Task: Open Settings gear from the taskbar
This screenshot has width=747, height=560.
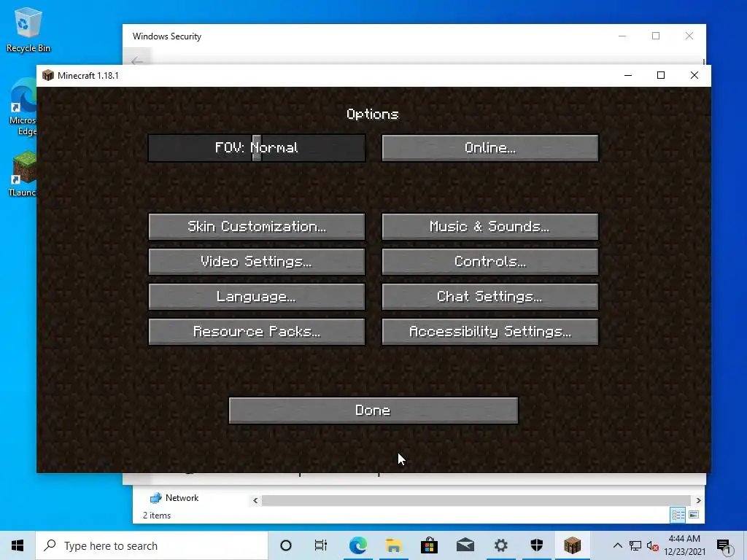Action: pyautogui.click(x=500, y=545)
